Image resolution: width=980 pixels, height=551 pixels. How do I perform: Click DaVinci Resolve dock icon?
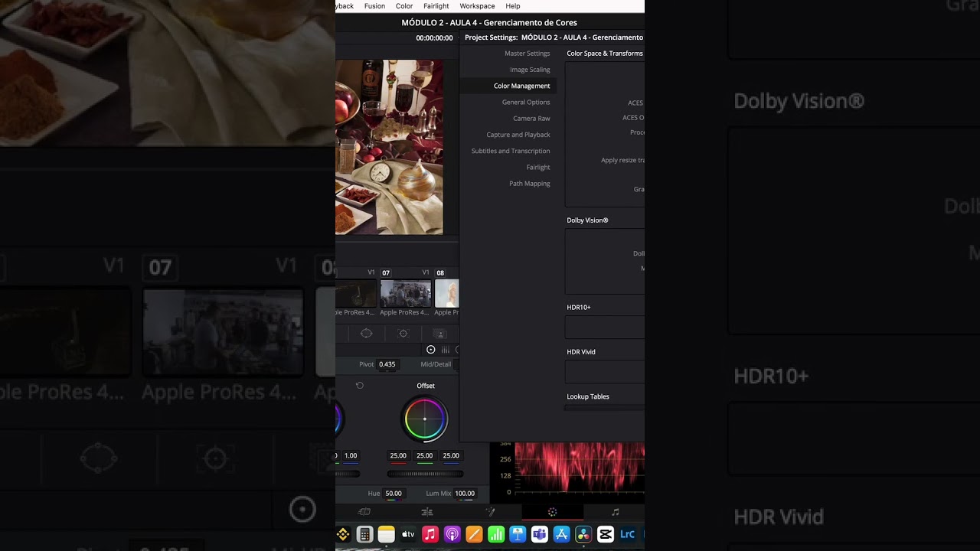point(583,534)
